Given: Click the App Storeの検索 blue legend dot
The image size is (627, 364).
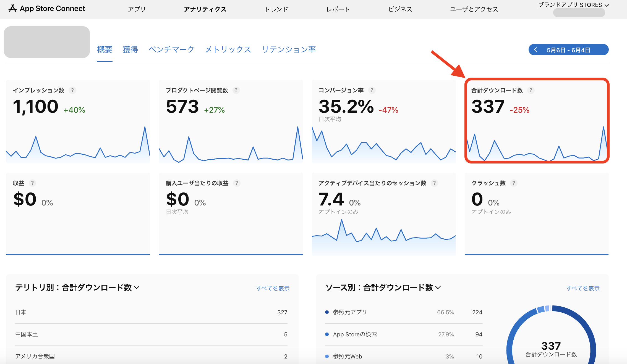Looking at the screenshot, I should click(x=327, y=334).
